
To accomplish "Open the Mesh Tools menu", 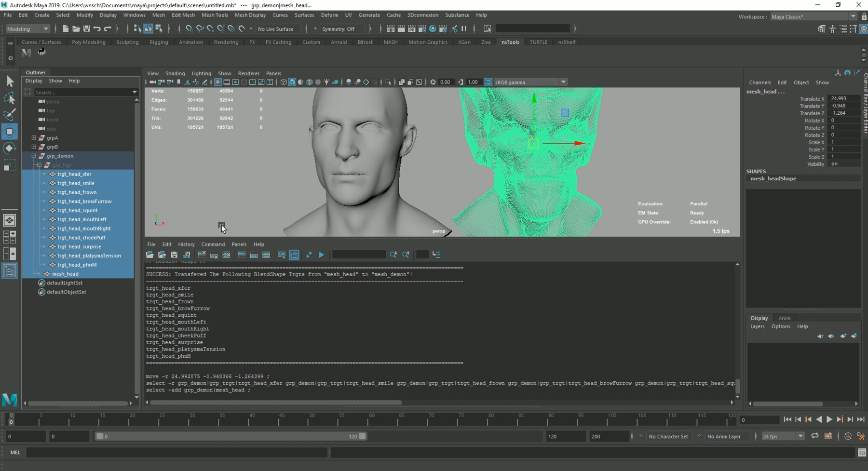I will 215,15.
